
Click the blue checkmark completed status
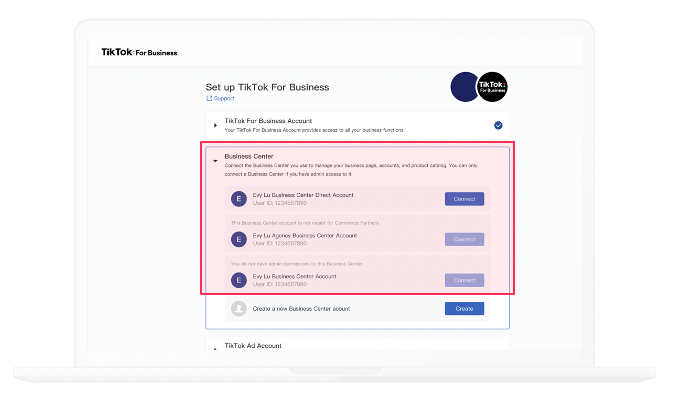pos(498,125)
